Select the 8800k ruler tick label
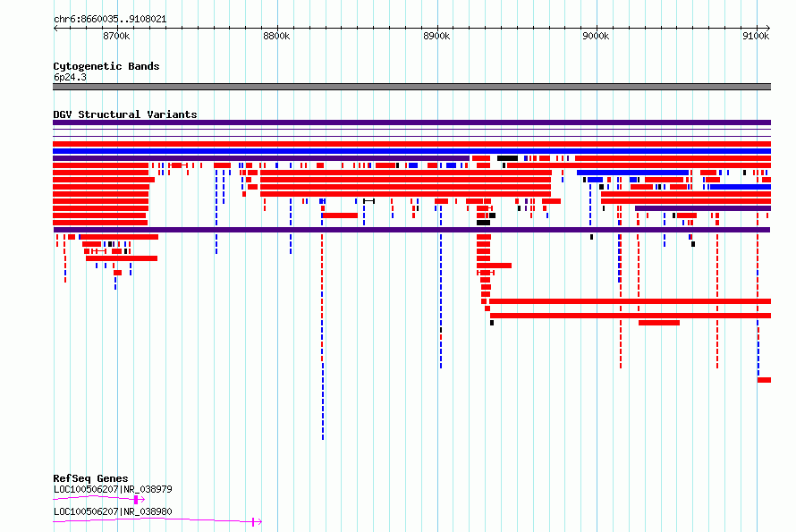This screenshot has height=532, width=796. [276, 36]
